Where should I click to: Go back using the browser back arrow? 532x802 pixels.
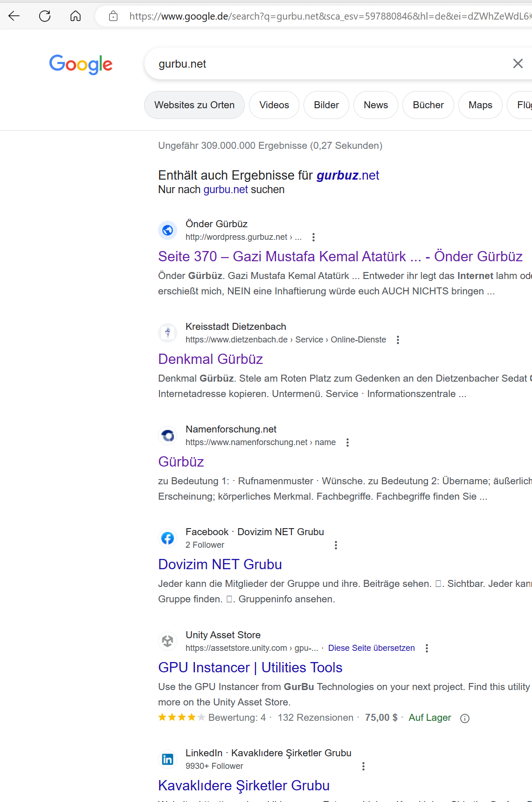14,16
